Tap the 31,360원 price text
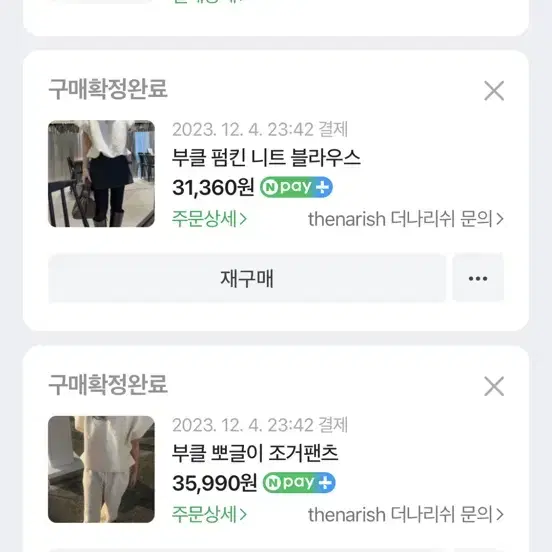 (x=213, y=187)
